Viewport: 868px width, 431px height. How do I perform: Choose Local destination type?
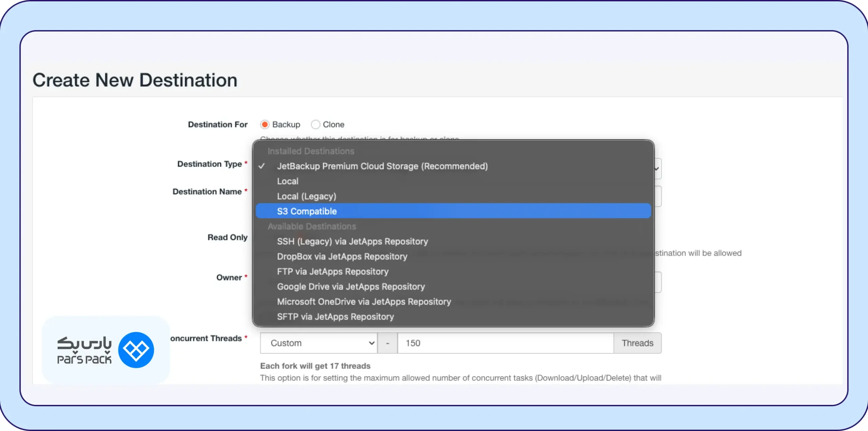[x=453, y=181]
